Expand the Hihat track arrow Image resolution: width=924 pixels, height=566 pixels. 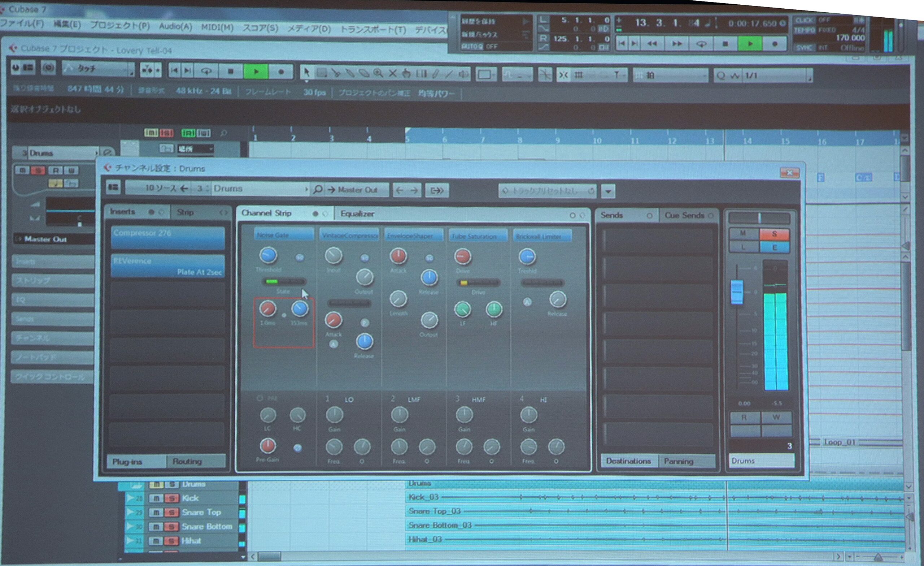coord(130,540)
